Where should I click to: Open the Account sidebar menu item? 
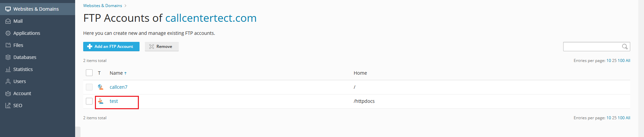tap(22, 93)
